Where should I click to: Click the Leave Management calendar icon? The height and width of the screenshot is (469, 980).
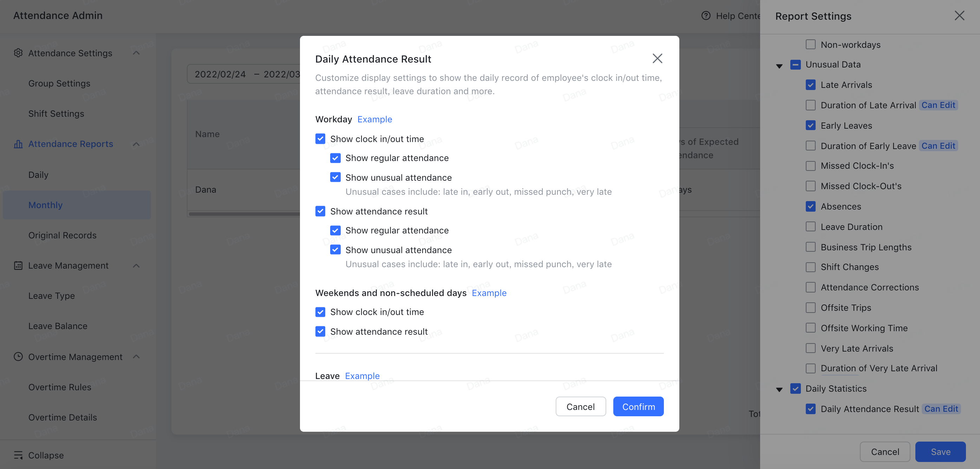[x=18, y=265]
